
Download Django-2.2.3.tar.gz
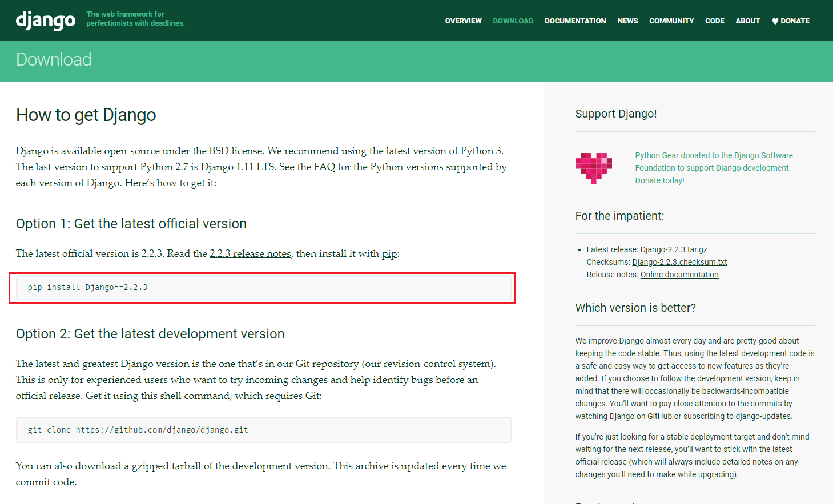674,249
